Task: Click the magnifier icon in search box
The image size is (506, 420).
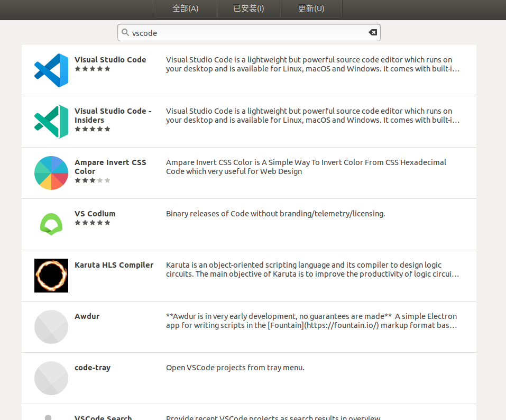Action: pyautogui.click(x=125, y=32)
